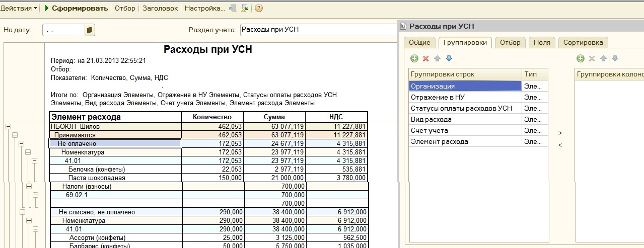Screen dimensions: 644x248
Task: Open the calendar picker for На дату
Action: coord(90,30)
